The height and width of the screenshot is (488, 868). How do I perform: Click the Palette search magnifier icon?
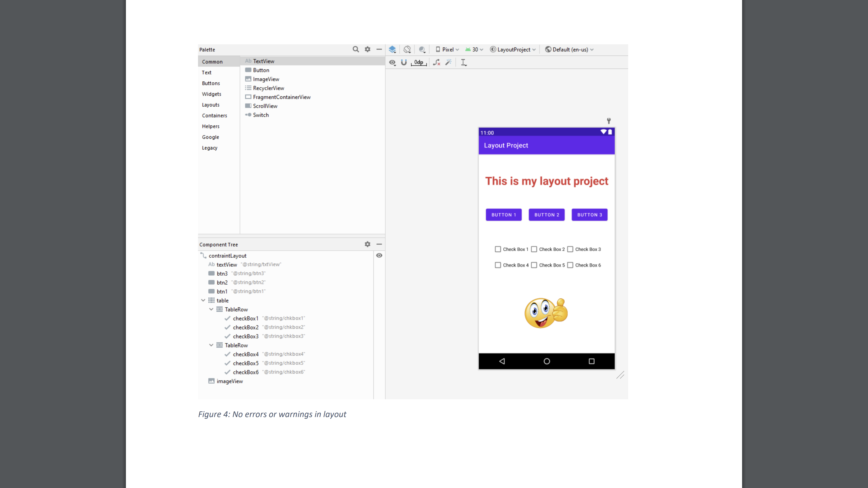point(356,49)
